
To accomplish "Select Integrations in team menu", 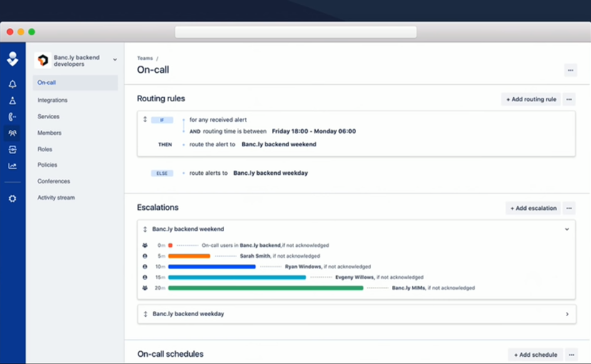I will [52, 100].
